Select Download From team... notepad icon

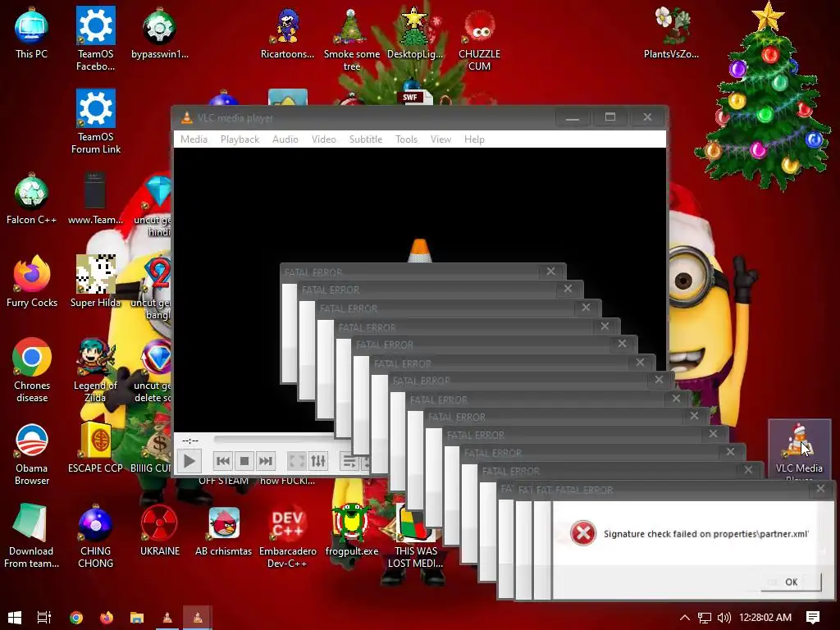click(31, 536)
